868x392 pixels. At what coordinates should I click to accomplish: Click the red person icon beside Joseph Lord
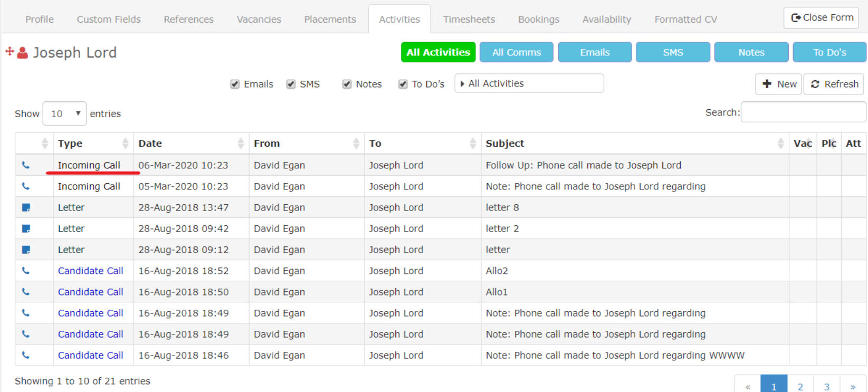click(23, 53)
